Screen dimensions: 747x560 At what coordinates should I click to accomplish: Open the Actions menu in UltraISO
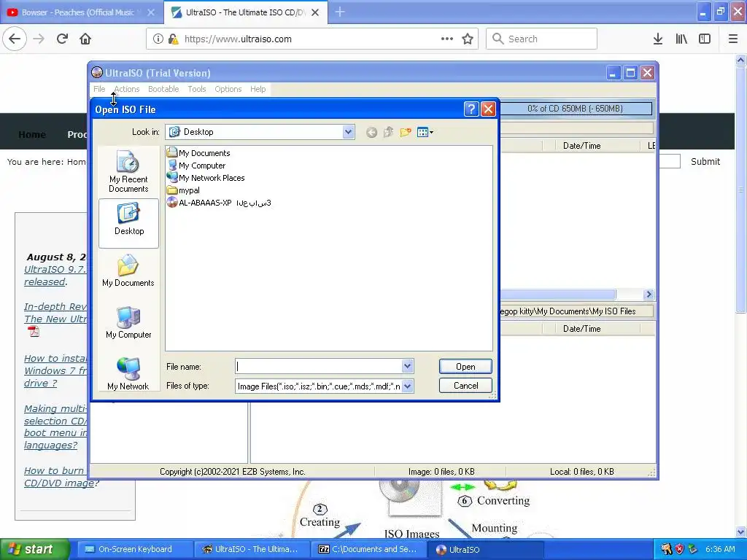[127, 89]
